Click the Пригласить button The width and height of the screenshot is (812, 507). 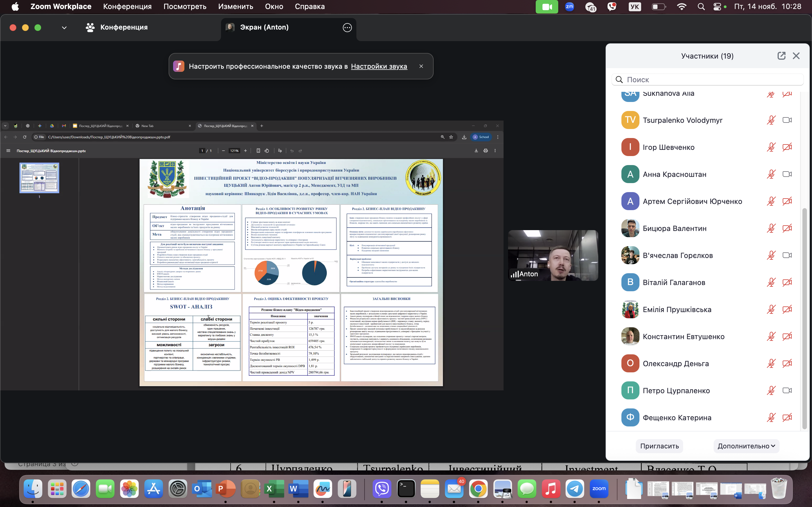click(659, 446)
